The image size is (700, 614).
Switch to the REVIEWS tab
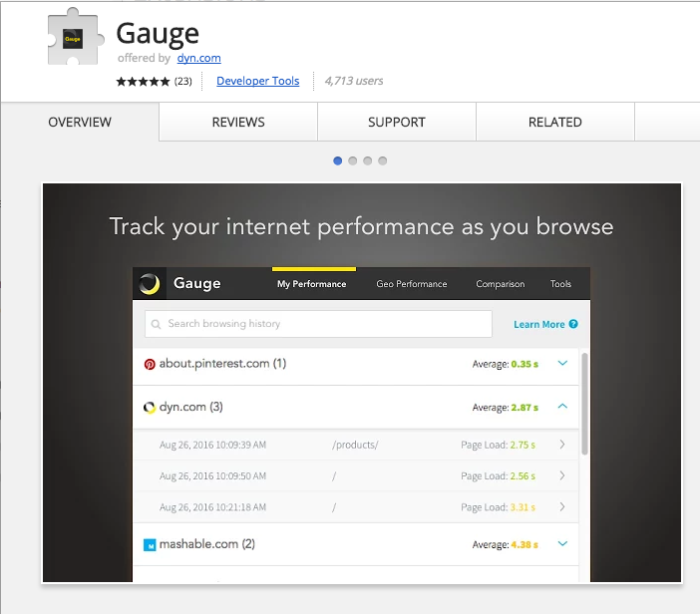point(238,122)
